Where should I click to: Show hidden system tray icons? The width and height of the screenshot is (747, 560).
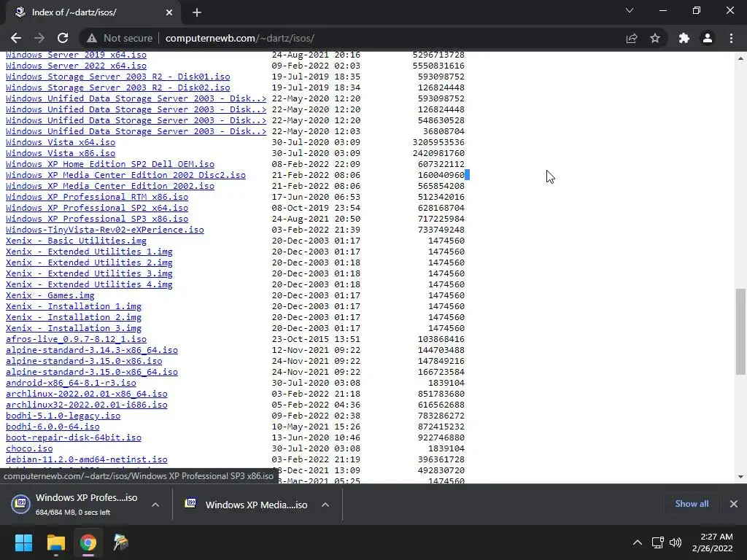pos(637,542)
